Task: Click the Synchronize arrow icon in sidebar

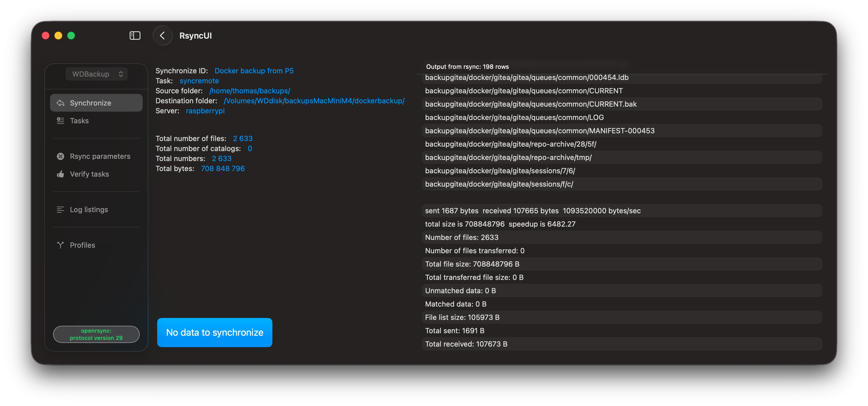Action: coord(61,103)
